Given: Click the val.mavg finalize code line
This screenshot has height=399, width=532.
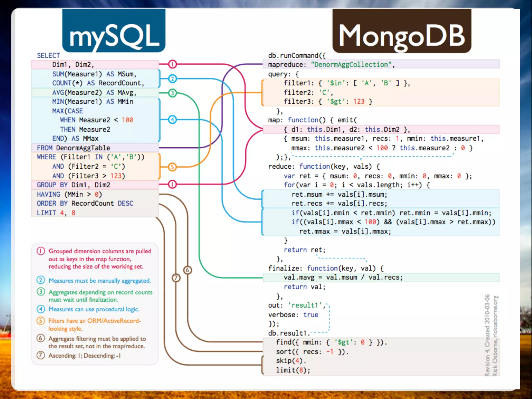Looking at the screenshot, I should [343, 277].
